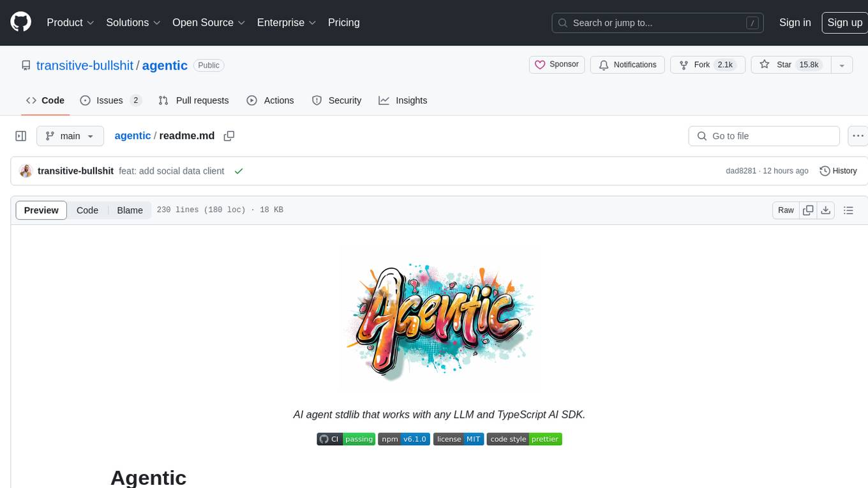
Task: Open commit hash dad8281
Action: [x=741, y=171]
